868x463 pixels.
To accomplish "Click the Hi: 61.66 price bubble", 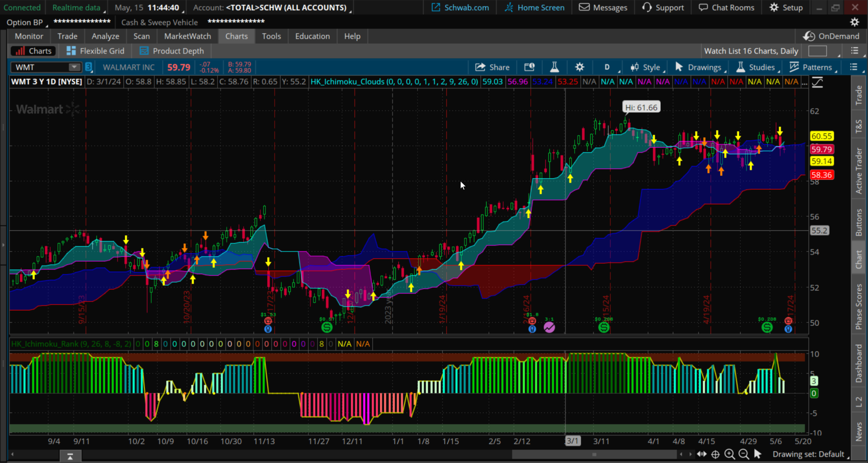I will click(641, 107).
